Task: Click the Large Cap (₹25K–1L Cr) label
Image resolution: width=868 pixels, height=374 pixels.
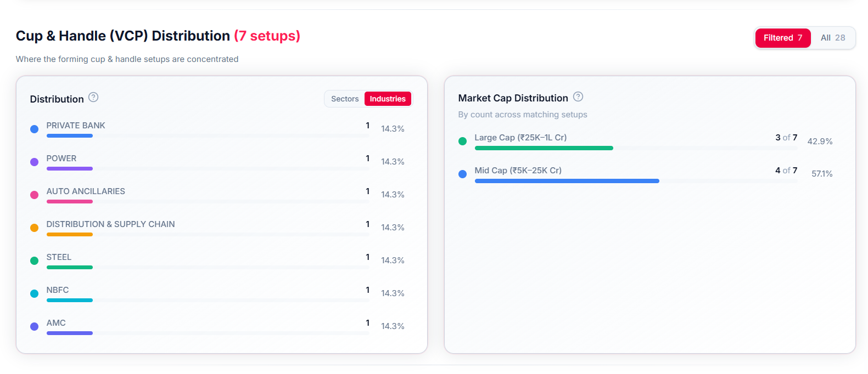Action: point(520,138)
